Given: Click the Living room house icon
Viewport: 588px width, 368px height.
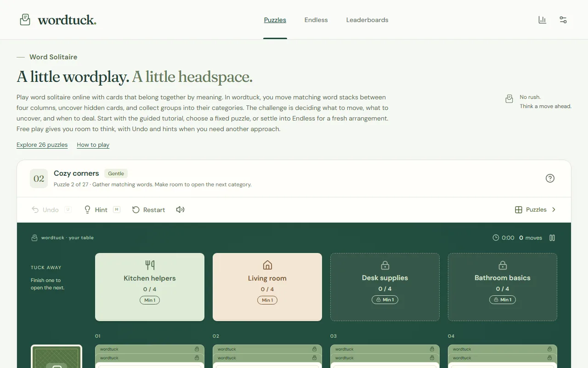Looking at the screenshot, I should (x=267, y=265).
